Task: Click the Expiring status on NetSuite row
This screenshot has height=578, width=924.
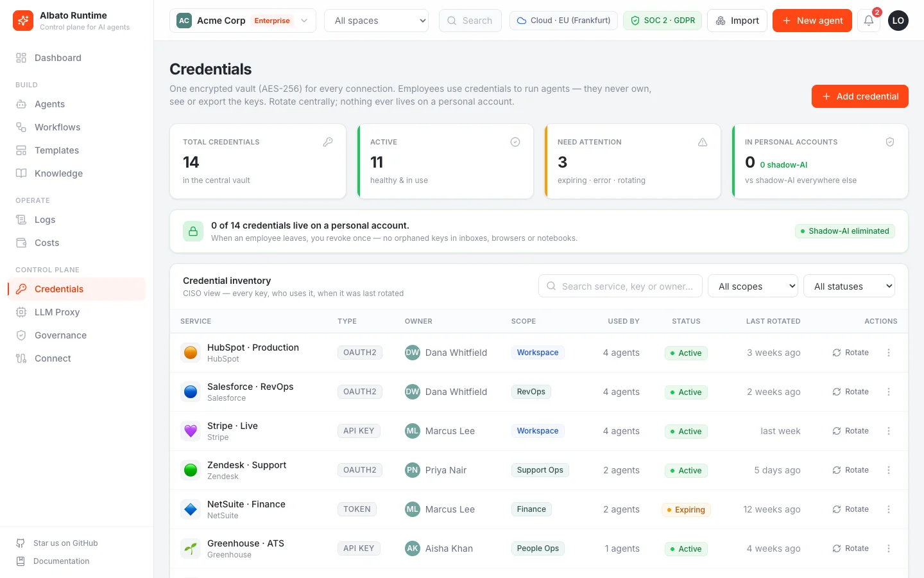Action: tap(686, 510)
